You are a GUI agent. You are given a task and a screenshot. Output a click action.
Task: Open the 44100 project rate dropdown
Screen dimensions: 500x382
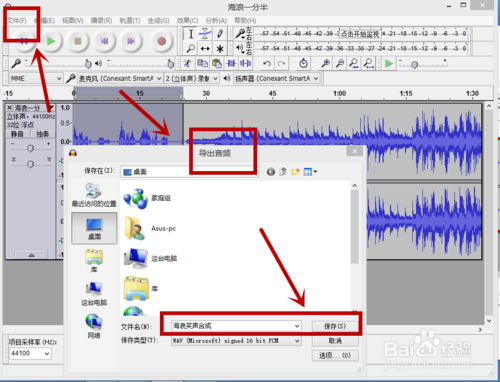coord(29,353)
